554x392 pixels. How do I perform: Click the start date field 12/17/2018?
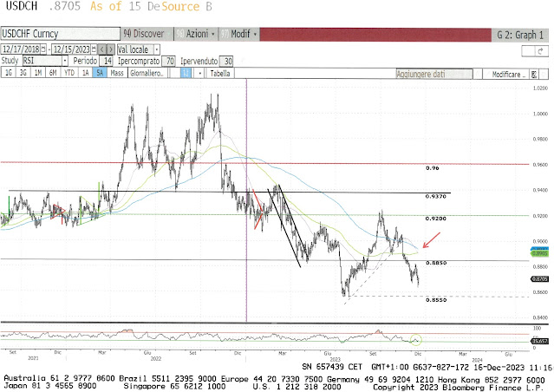coord(21,49)
